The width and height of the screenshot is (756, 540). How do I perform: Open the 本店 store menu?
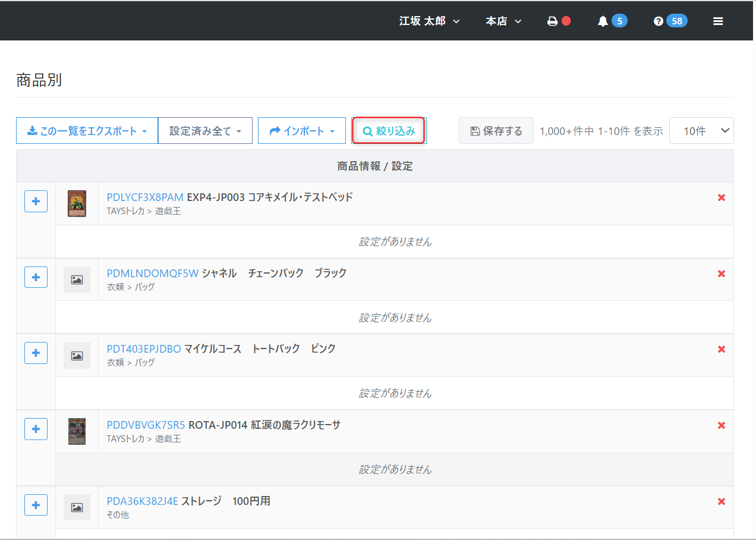503,21
